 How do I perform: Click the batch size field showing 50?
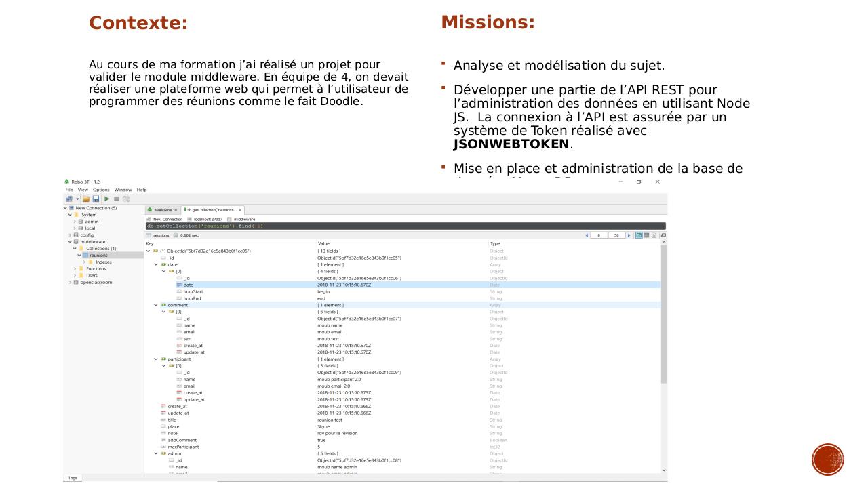pyautogui.click(x=617, y=235)
